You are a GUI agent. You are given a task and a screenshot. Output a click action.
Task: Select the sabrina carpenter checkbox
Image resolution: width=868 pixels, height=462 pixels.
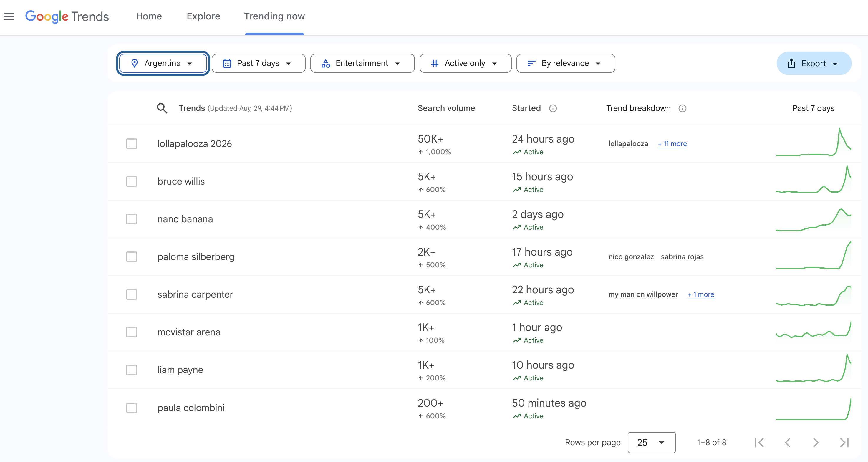[131, 294]
